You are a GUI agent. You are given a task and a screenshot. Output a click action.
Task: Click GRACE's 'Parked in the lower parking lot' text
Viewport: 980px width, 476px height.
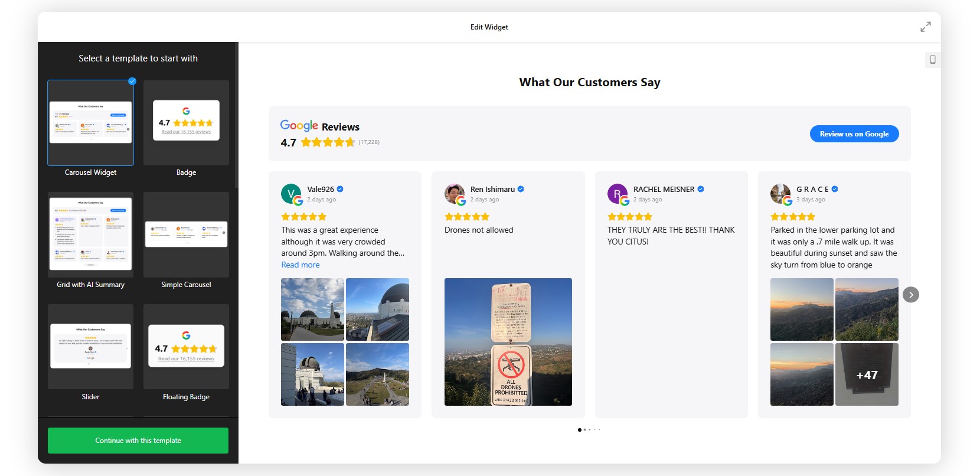(834, 247)
